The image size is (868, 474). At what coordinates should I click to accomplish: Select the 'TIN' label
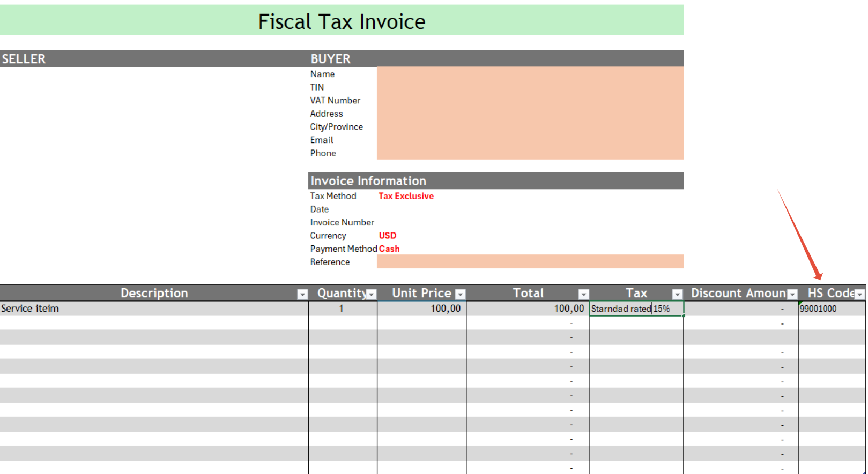click(317, 87)
